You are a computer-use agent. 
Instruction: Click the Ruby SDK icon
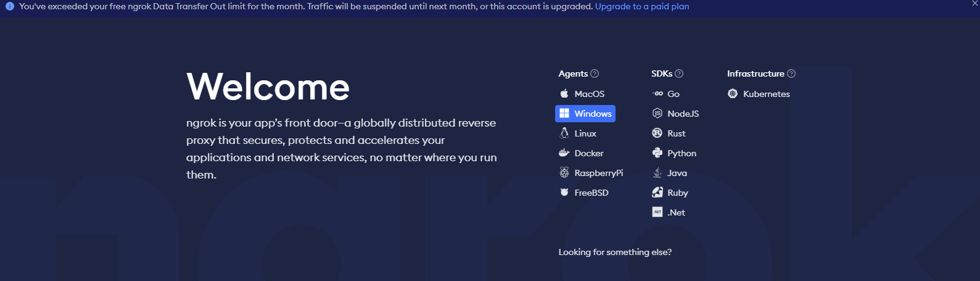point(657,193)
